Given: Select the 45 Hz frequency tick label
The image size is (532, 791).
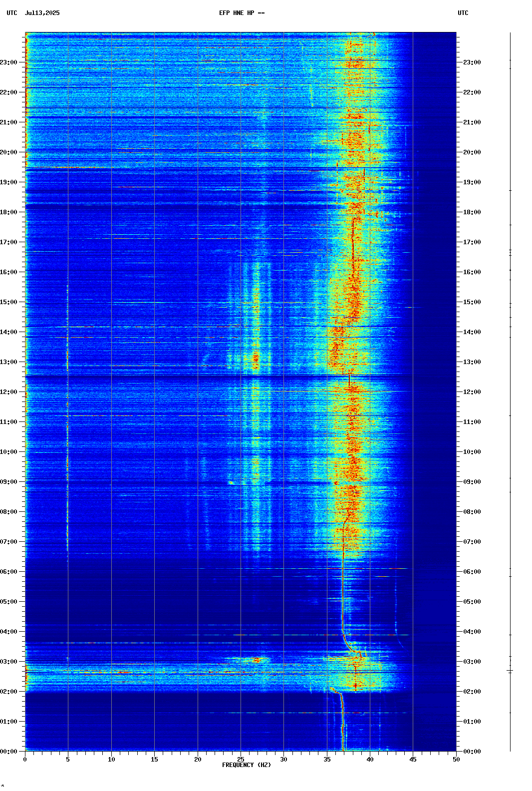Looking at the screenshot, I should [x=413, y=760].
